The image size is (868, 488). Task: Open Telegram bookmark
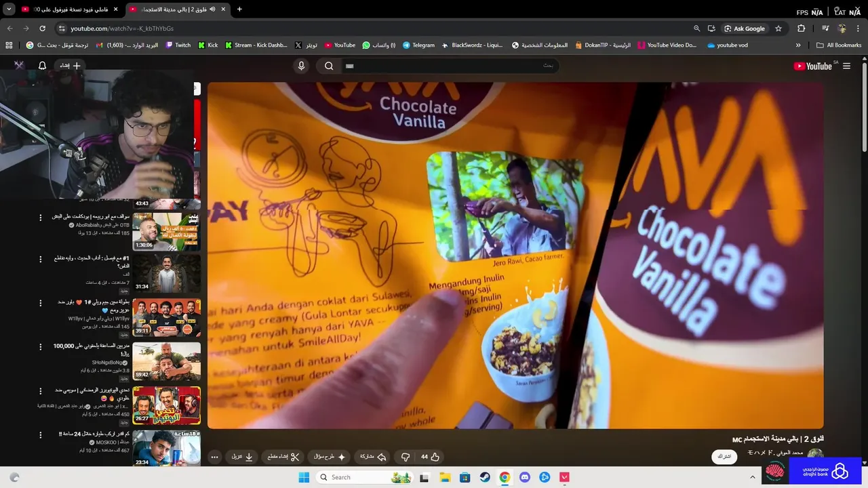tap(418, 45)
